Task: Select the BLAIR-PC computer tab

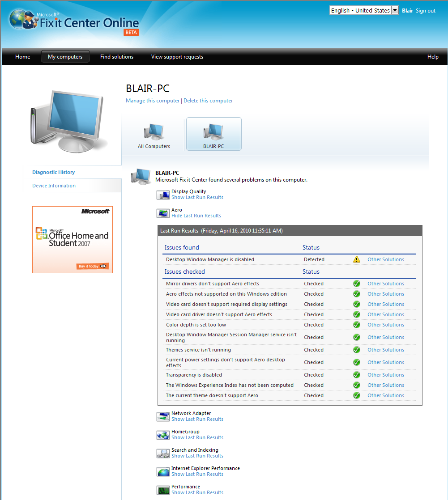Action: pyautogui.click(x=214, y=134)
